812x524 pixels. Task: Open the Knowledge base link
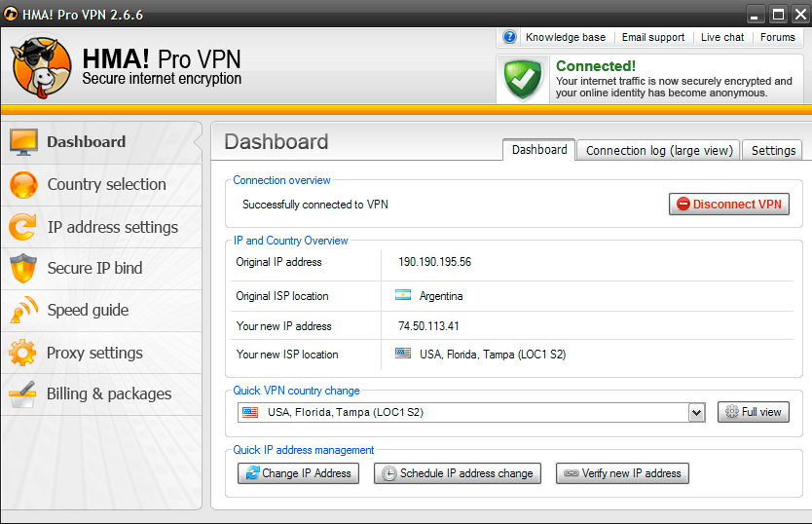[x=565, y=37]
